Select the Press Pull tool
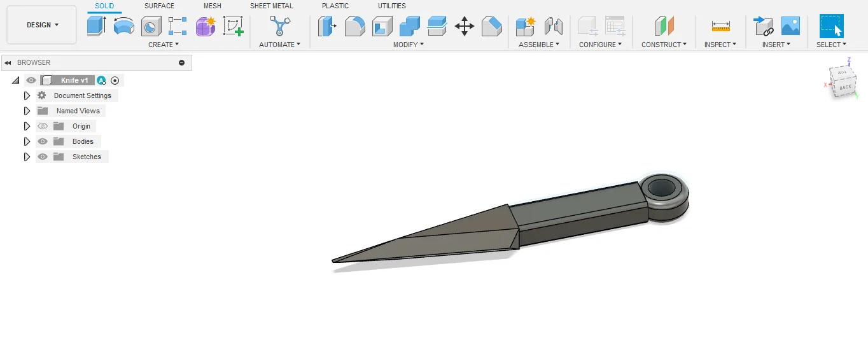 point(327,26)
